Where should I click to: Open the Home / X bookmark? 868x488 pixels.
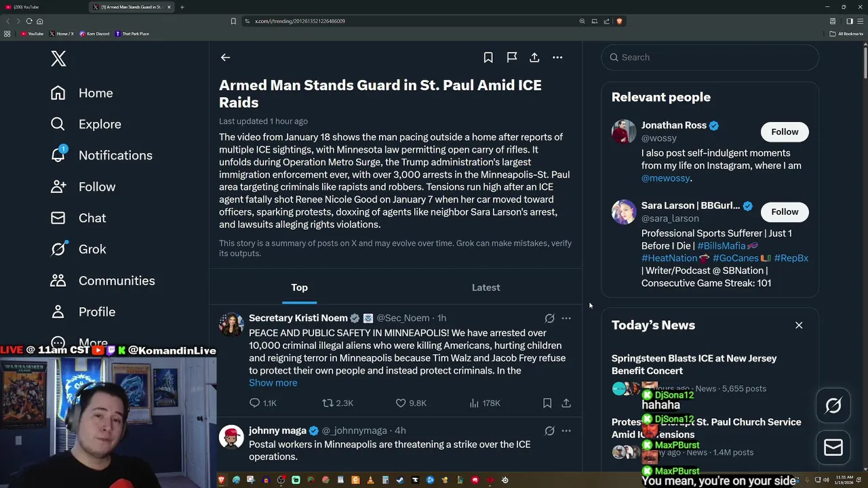coord(62,33)
